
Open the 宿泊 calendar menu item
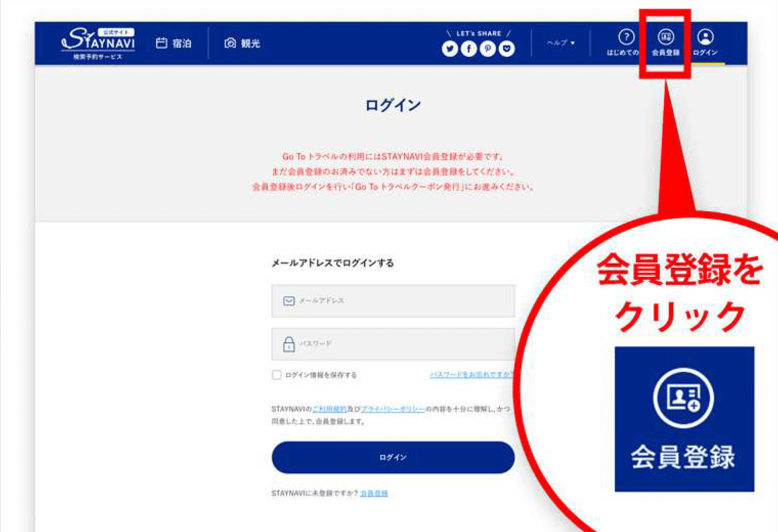pyautogui.click(x=174, y=43)
